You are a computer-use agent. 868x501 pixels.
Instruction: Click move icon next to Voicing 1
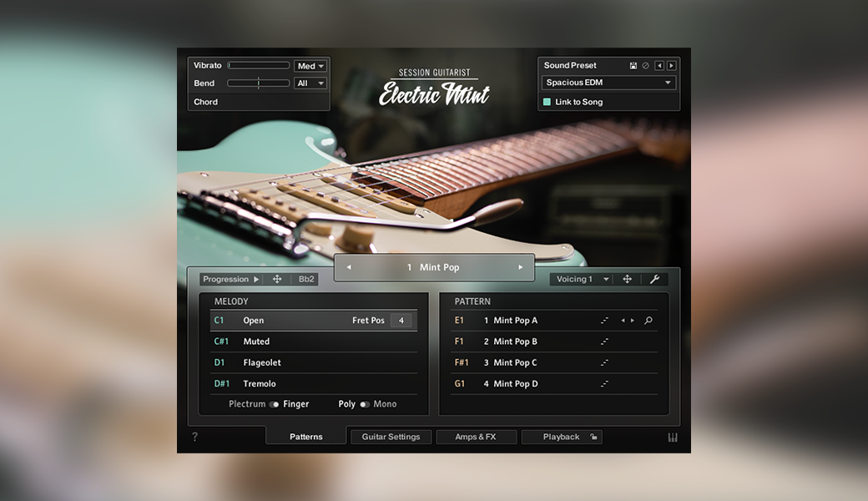tap(627, 280)
